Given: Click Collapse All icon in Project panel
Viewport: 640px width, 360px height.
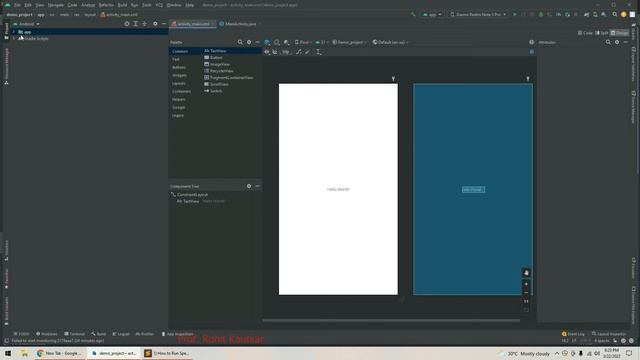Looking at the screenshot, I should [x=144, y=24].
